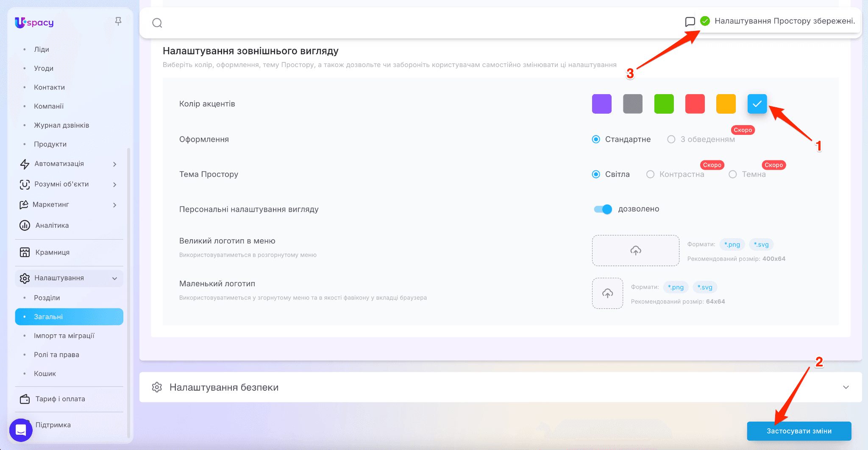
Task: Click the small logo upload drop zone
Action: tap(607, 293)
